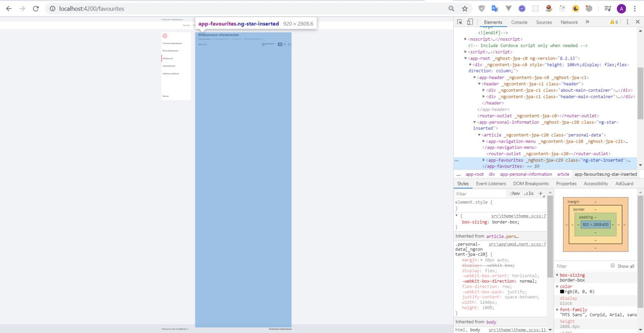
Task: Collapse the app-header node
Action: point(474,78)
